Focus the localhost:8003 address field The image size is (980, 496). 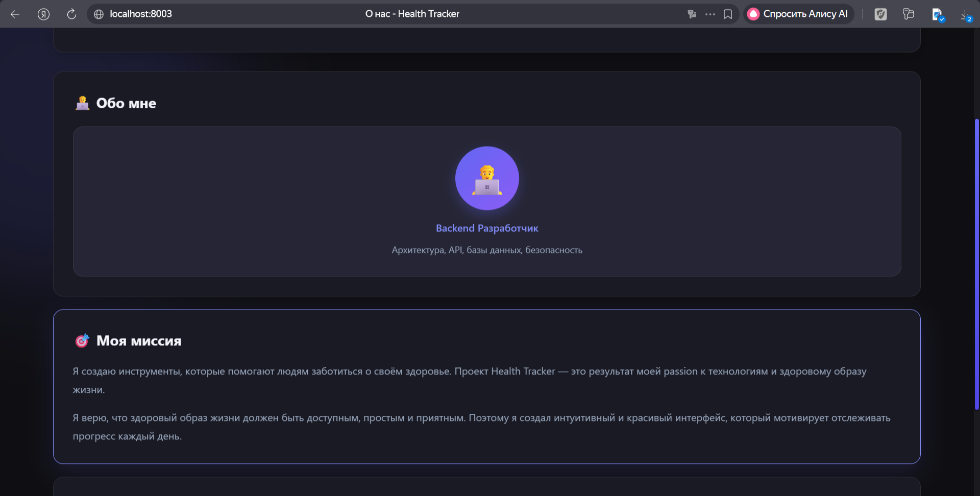[x=140, y=14]
